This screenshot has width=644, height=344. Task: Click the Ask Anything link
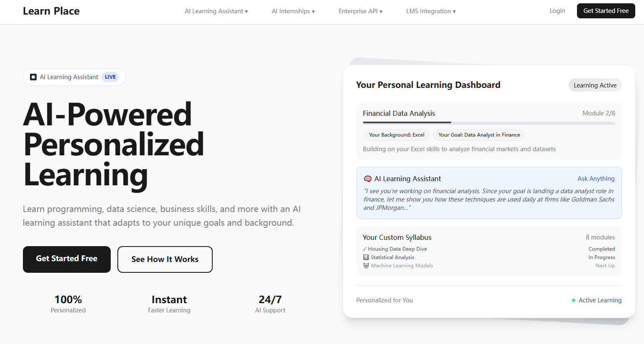pyautogui.click(x=596, y=178)
